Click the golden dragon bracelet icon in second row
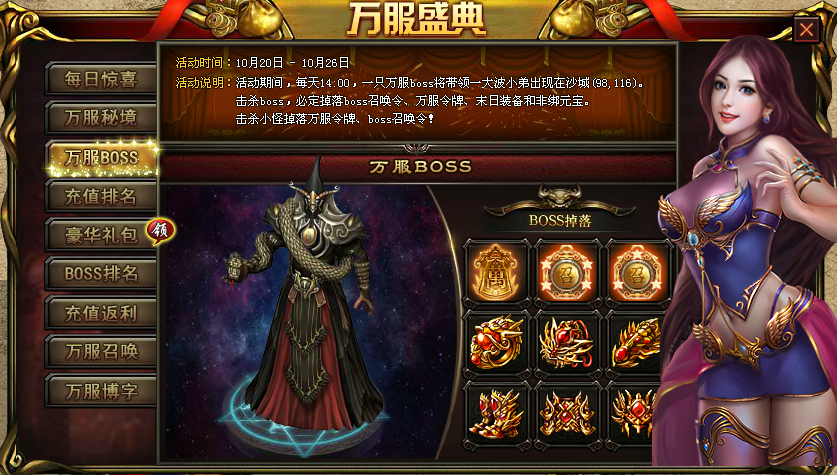Image resolution: width=837 pixels, height=475 pixels. point(567,343)
